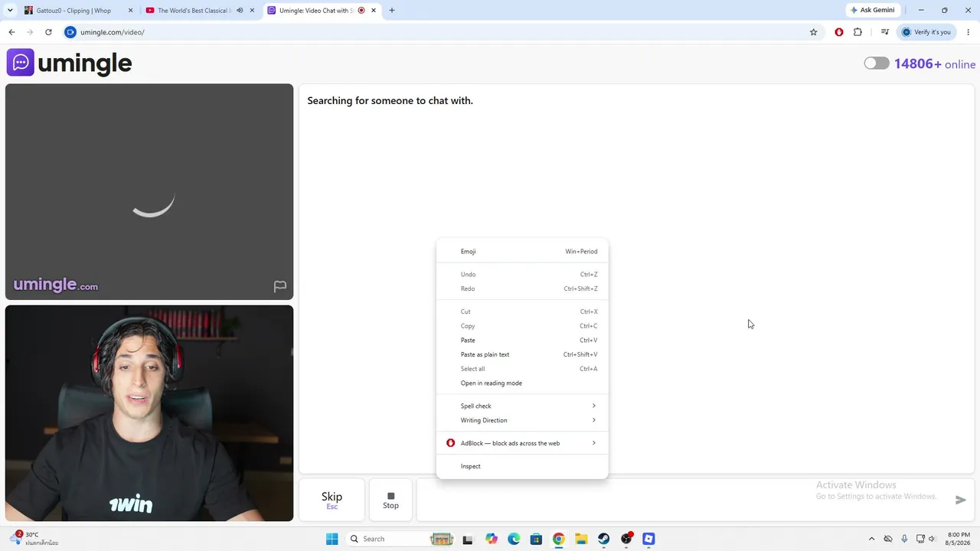Viewport: 980px width, 551px height.
Task: Open the volume tray icon
Action: (932, 539)
